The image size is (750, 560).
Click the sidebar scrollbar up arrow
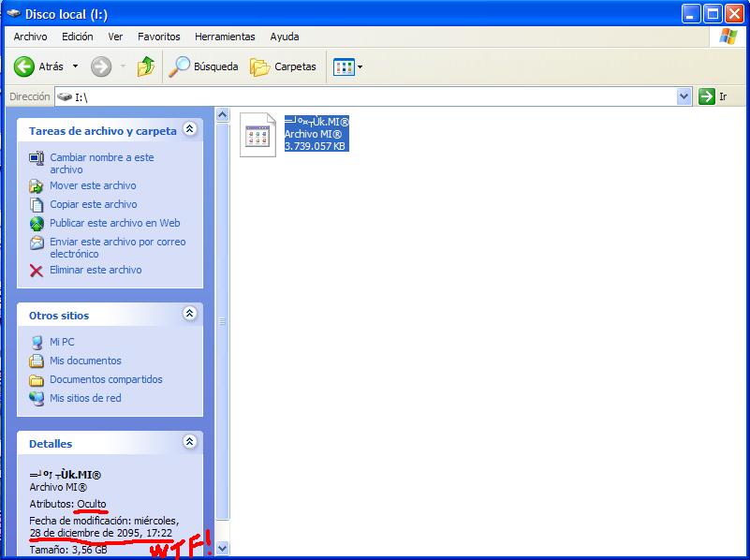[x=222, y=115]
